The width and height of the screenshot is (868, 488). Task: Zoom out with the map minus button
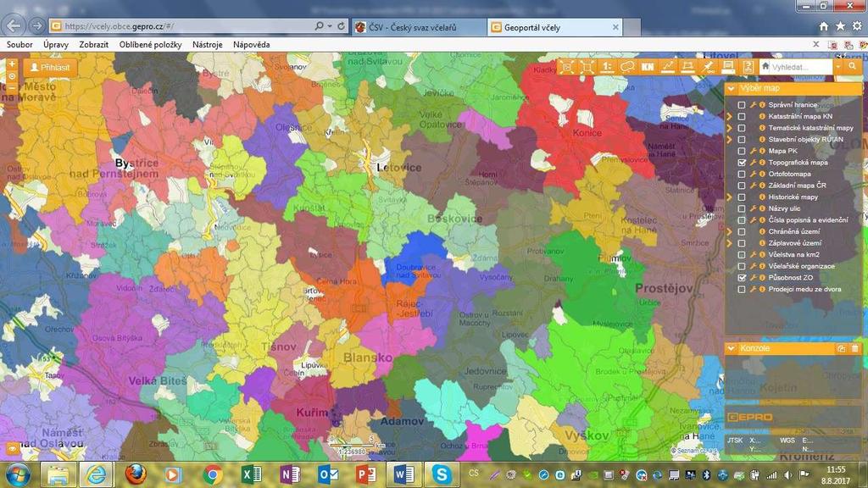(12, 88)
